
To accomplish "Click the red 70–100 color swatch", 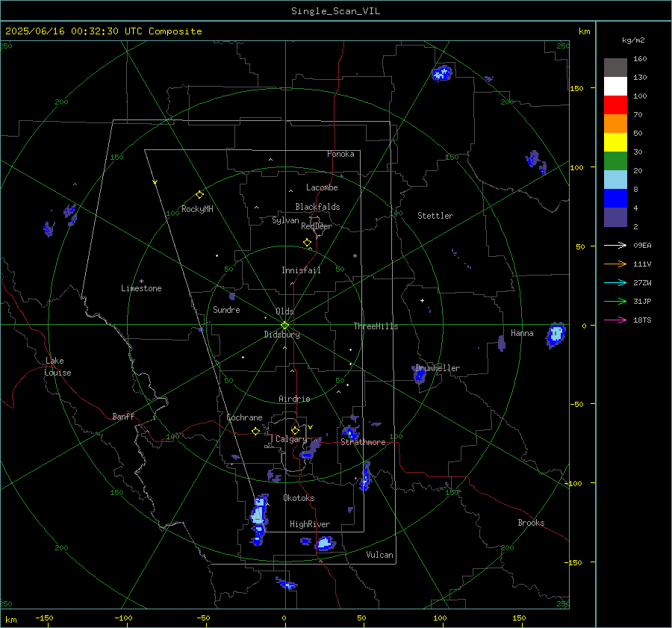I will click(615, 105).
